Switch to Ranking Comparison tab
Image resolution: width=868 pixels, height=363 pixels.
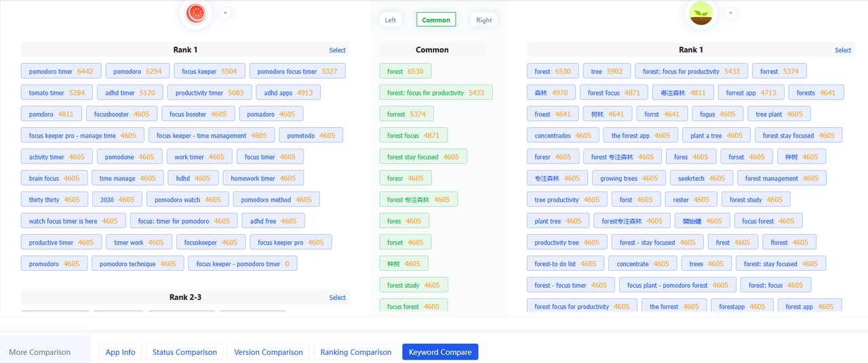[x=356, y=352]
